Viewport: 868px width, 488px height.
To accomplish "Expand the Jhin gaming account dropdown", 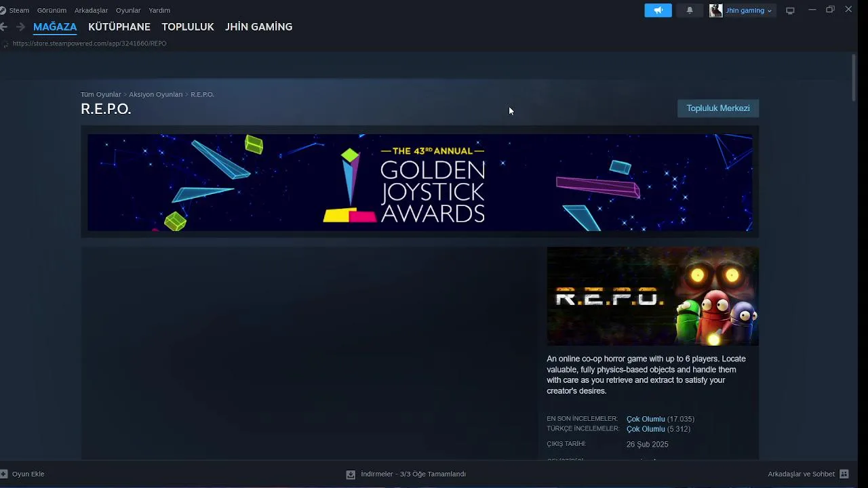I will tap(749, 10).
